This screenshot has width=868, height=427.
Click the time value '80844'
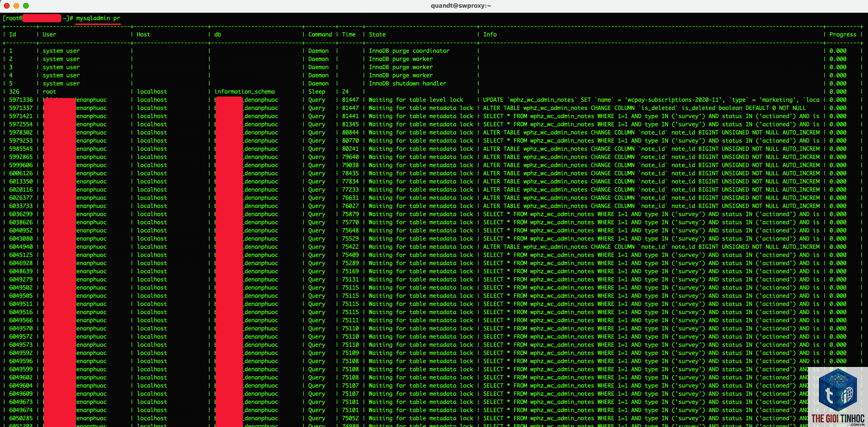click(350, 133)
